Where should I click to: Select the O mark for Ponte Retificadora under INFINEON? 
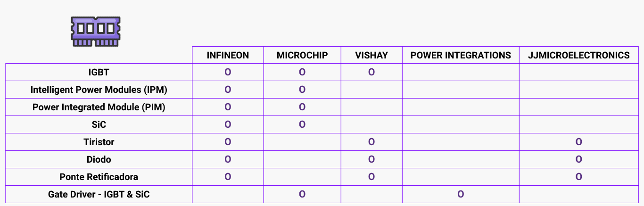point(228,177)
